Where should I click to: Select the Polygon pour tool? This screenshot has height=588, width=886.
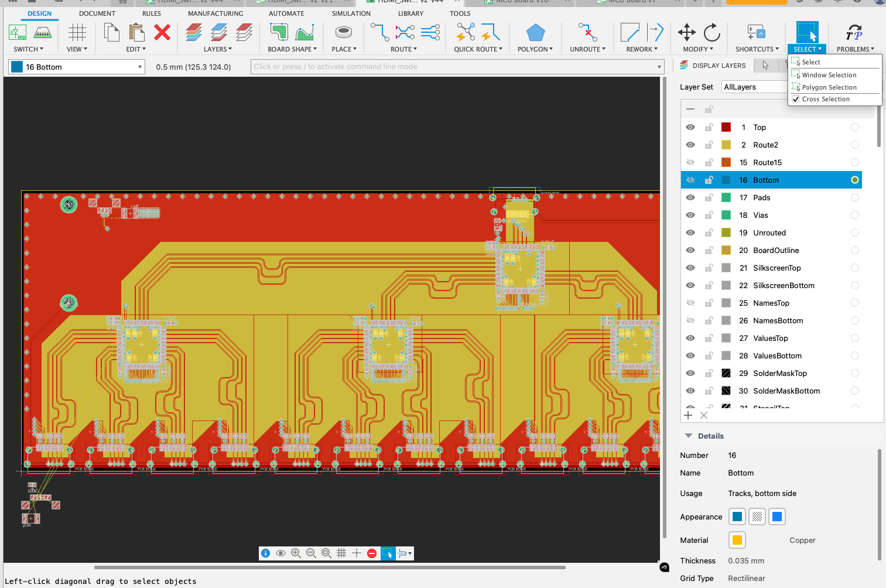535,33
